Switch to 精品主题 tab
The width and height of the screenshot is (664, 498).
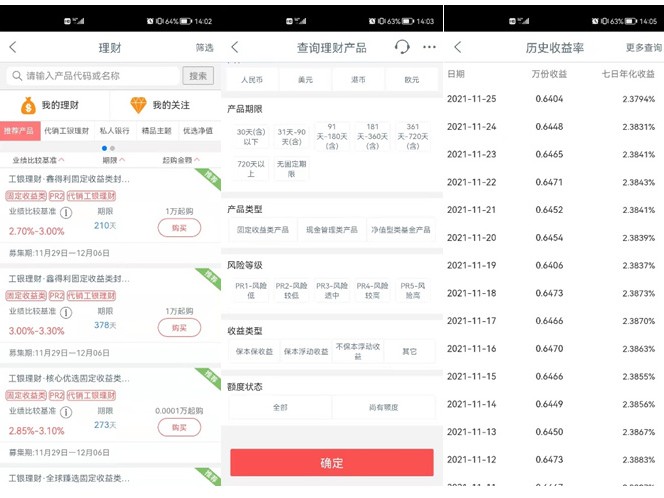[x=157, y=131]
